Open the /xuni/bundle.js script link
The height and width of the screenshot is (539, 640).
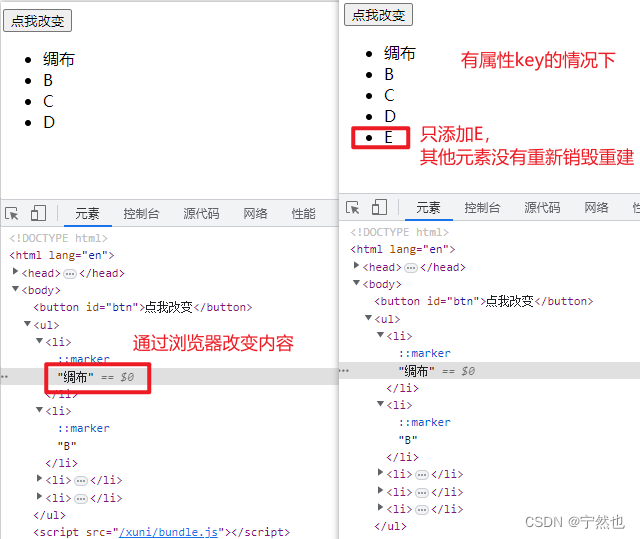[168, 532]
